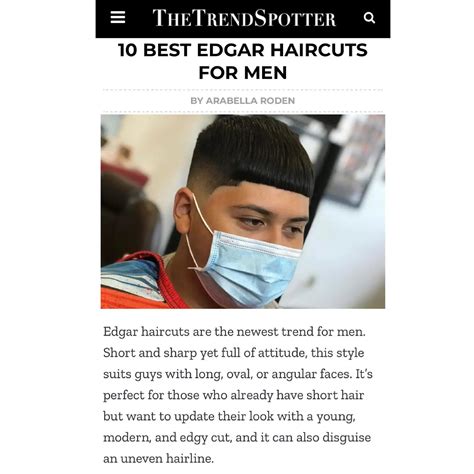Click the "Short and sharp yet full" line

click(233, 353)
